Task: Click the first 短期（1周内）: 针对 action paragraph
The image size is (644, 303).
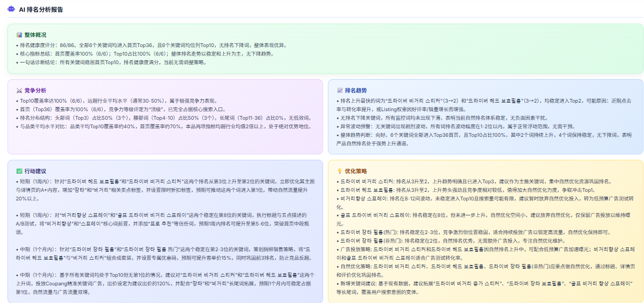Action: click(x=166, y=190)
